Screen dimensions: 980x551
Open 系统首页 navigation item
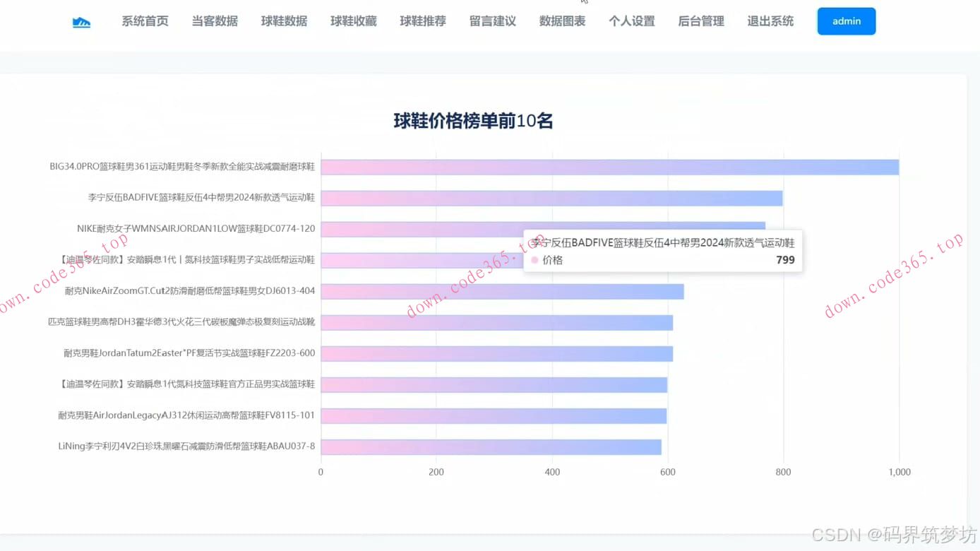pos(145,21)
